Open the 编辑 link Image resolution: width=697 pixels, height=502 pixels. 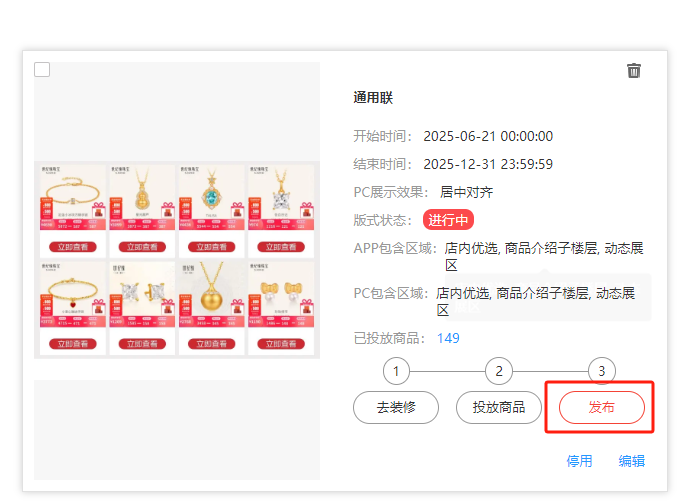[631, 461]
